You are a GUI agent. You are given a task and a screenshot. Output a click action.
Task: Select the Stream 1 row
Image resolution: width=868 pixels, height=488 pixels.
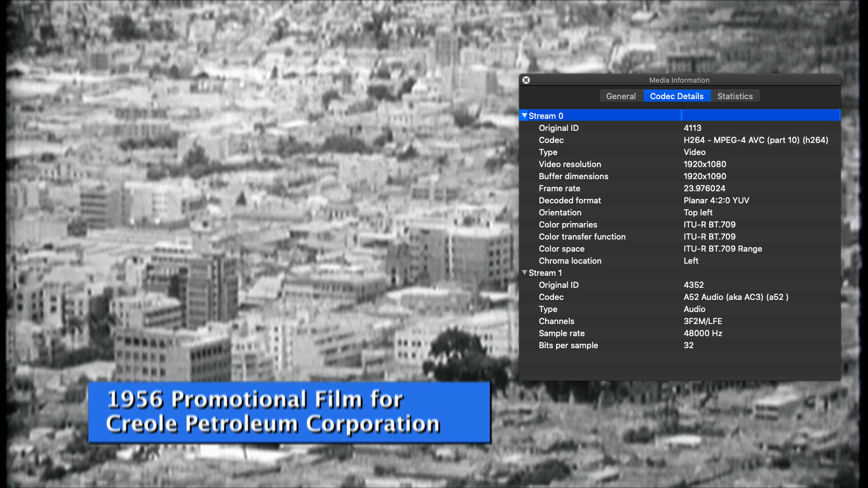point(680,273)
